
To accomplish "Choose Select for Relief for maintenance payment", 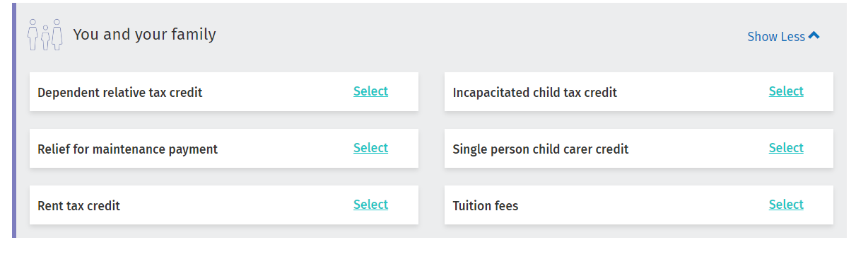I will point(370,148).
